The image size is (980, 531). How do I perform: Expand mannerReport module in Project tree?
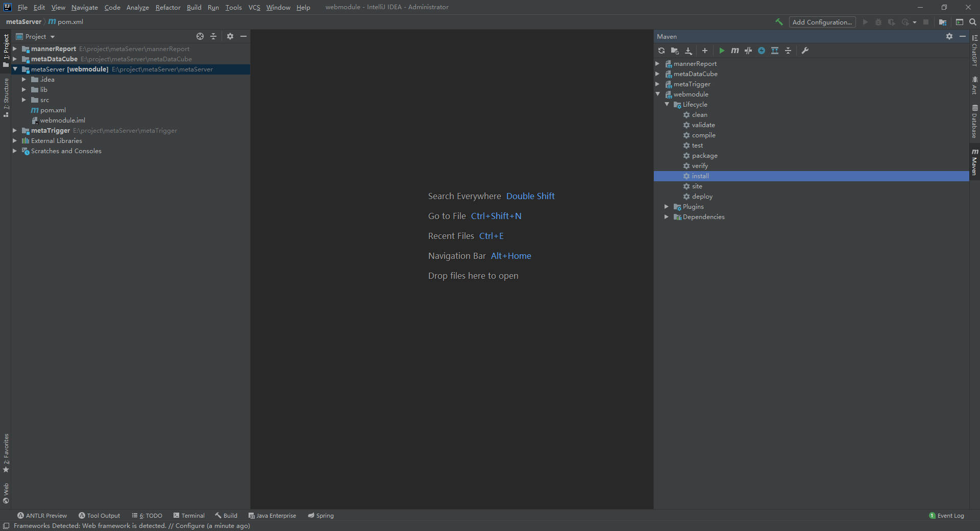click(x=15, y=49)
